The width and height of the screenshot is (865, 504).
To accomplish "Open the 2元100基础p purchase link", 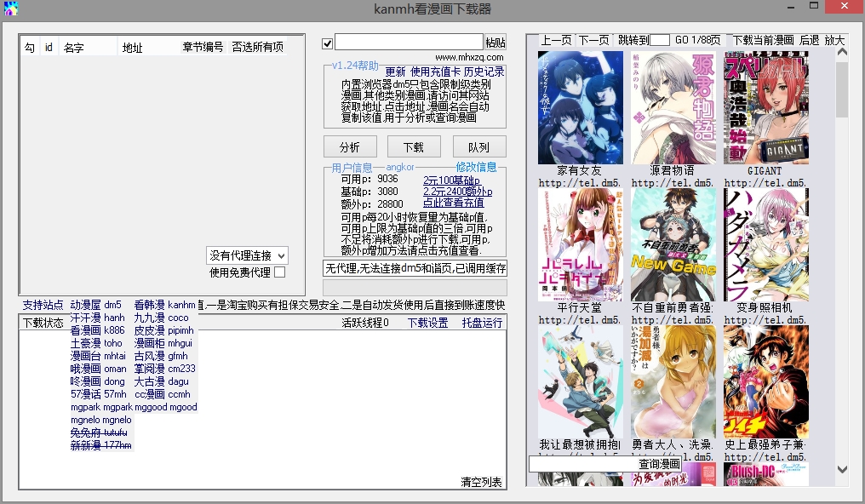I will 452,180.
